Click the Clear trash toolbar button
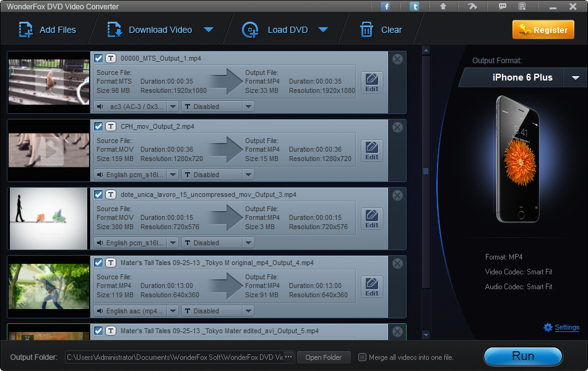 pyautogui.click(x=381, y=30)
